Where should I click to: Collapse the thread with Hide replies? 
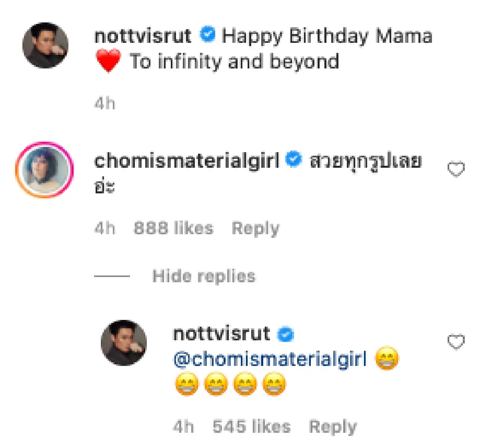point(204,276)
